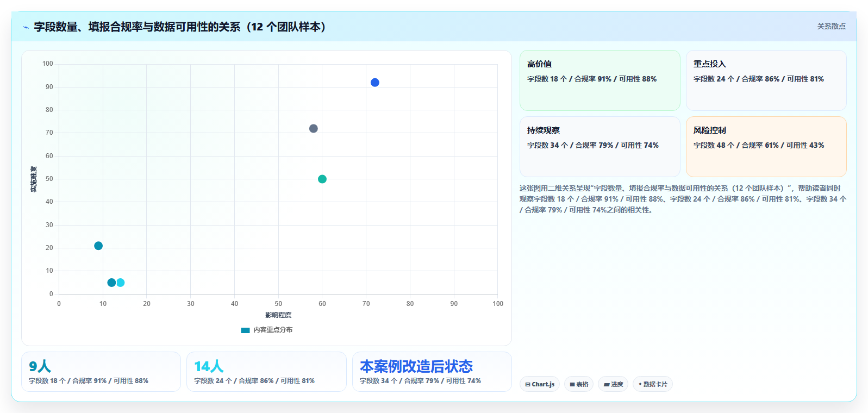Image resolution: width=868 pixels, height=413 pixels.
Task: Click the 影响程度 x-axis label
Action: (x=278, y=315)
